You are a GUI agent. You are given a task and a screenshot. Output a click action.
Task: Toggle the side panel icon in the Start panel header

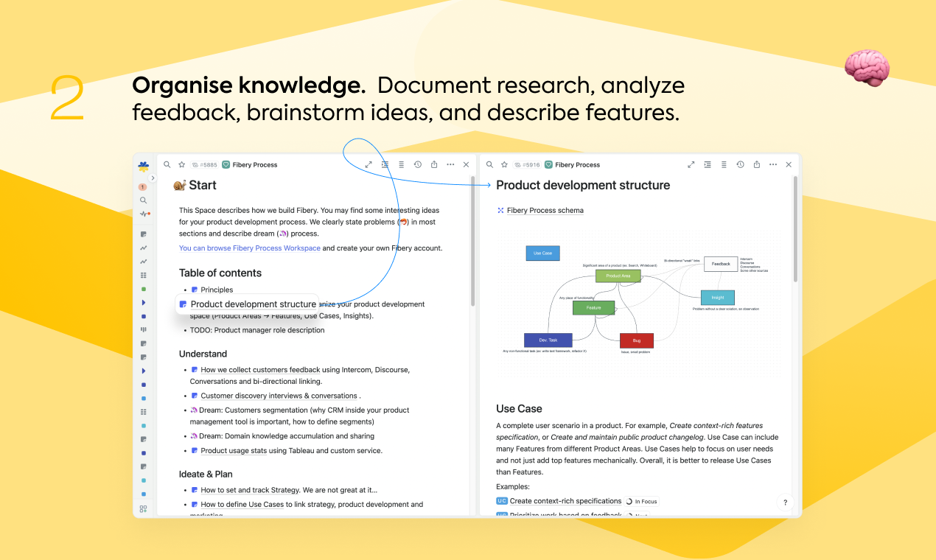tap(385, 165)
